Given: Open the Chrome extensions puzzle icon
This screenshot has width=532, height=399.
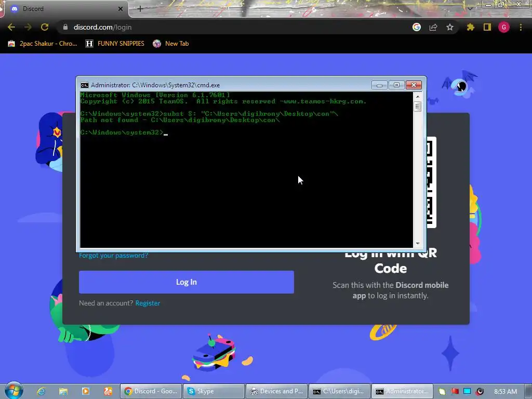Looking at the screenshot, I should (x=471, y=27).
